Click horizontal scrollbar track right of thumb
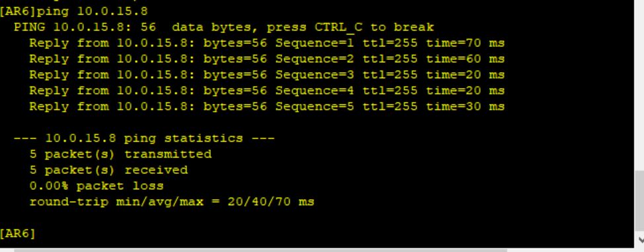Screen dimensions: 644x252 point(571,249)
